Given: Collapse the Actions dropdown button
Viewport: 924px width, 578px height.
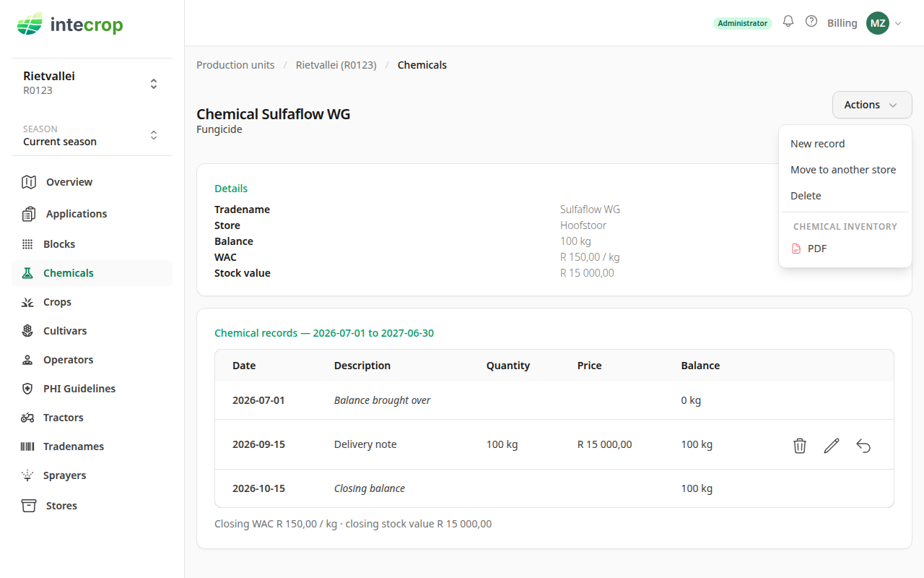Looking at the screenshot, I should [872, 105].
